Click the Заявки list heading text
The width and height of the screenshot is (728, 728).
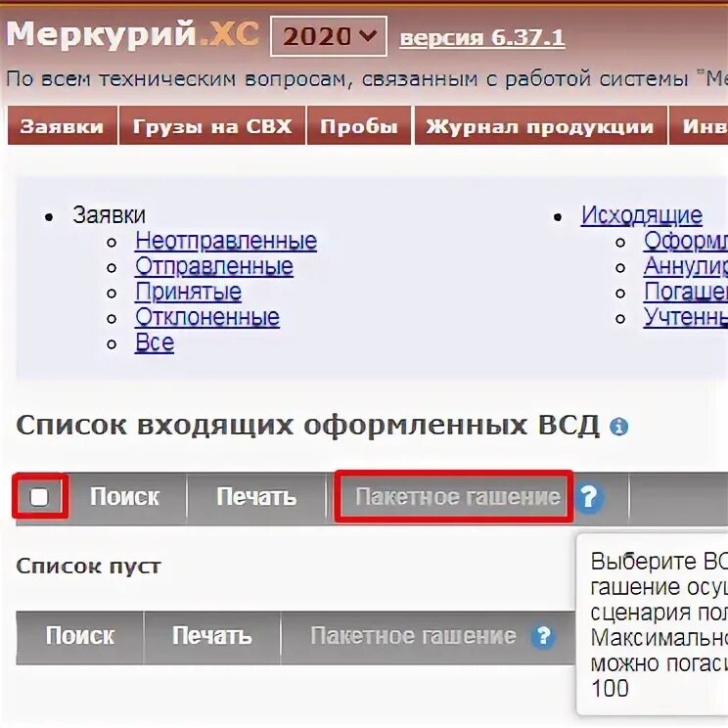pyautogui.click(x=110, y=215)
